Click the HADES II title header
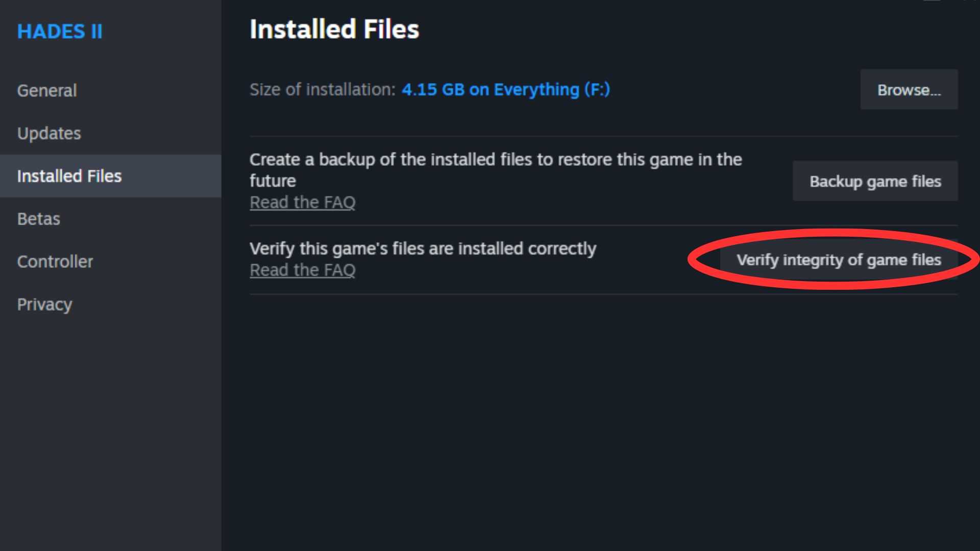This screenshot has height=551, width=980. 60,31
